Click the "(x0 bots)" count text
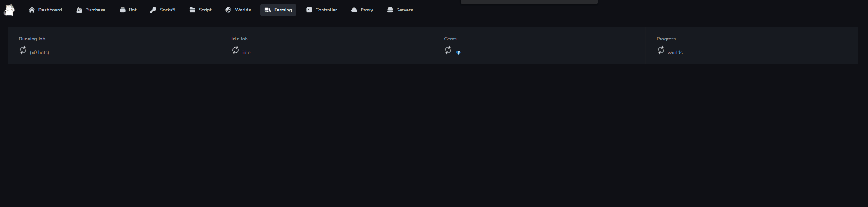The width and height of the screenshot is (868, 207). point(40,53)
